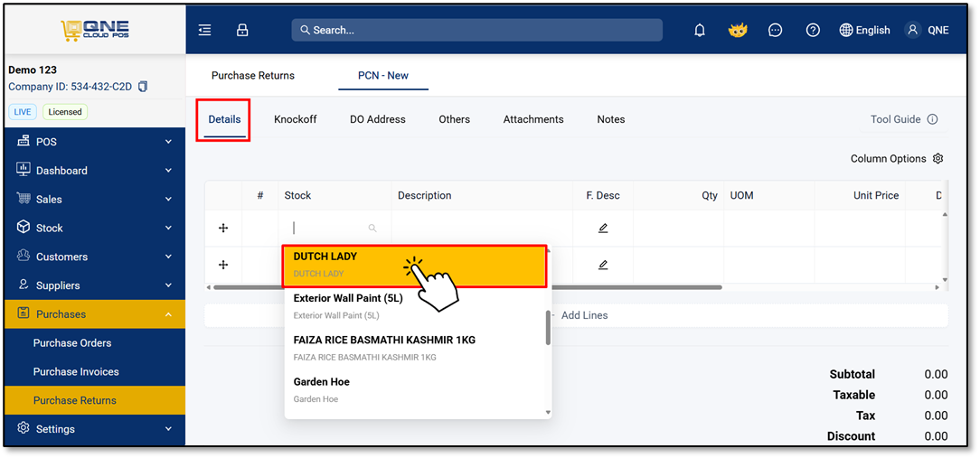Click the F. Desc column header
The width and height of the screenshot is (980, 458).
pos(602,195)
